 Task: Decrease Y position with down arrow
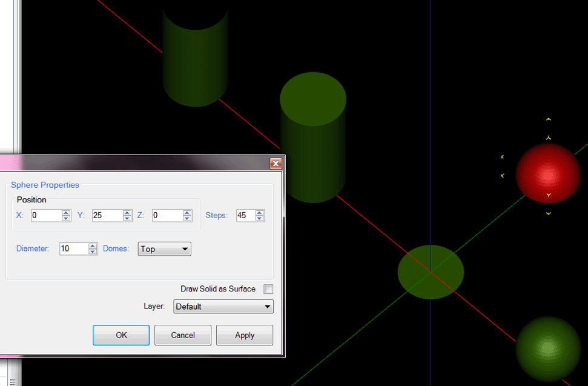click(127, 218)
